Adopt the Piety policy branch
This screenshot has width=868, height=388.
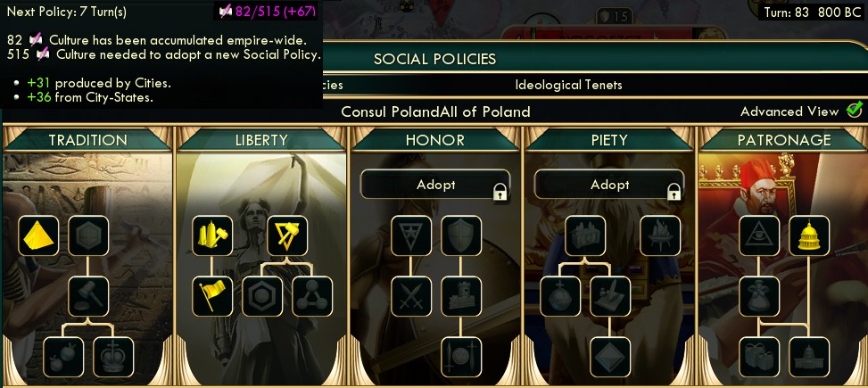point(609,185)
